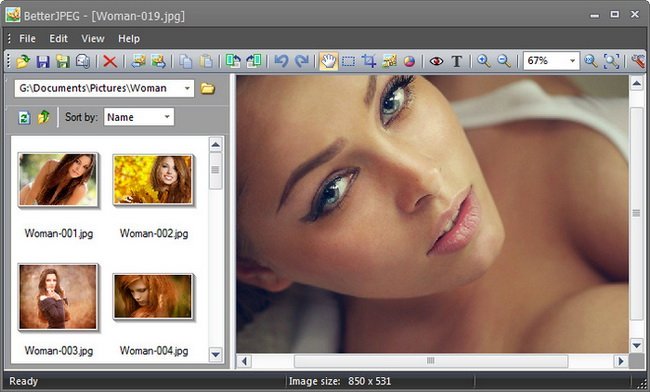Click the actual size zoom magnifier icon
The width and height of the screenshot is (650, 392).
tap(591, 61)
